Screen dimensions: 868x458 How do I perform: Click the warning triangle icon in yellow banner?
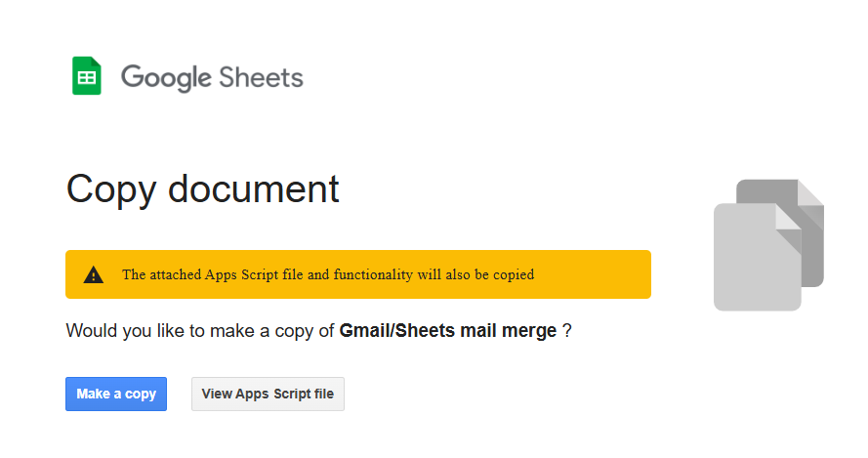pos(94,274)
